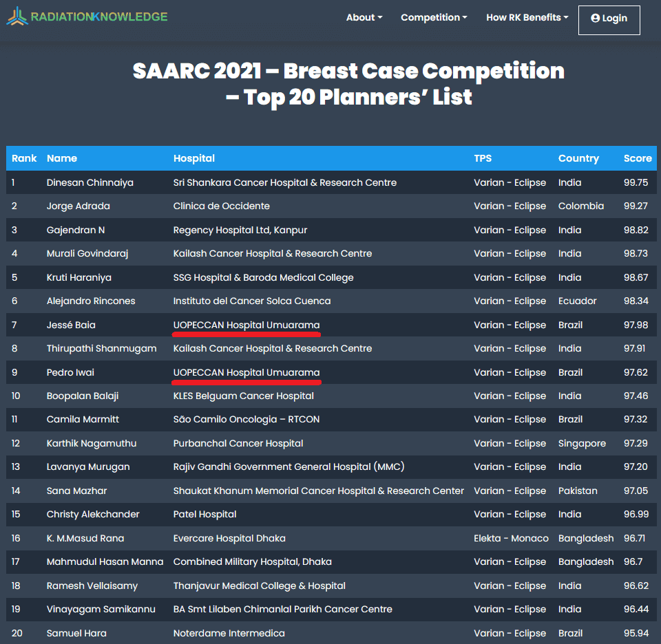Click Clinica de Occidente hospital cell

coord(221,206)
